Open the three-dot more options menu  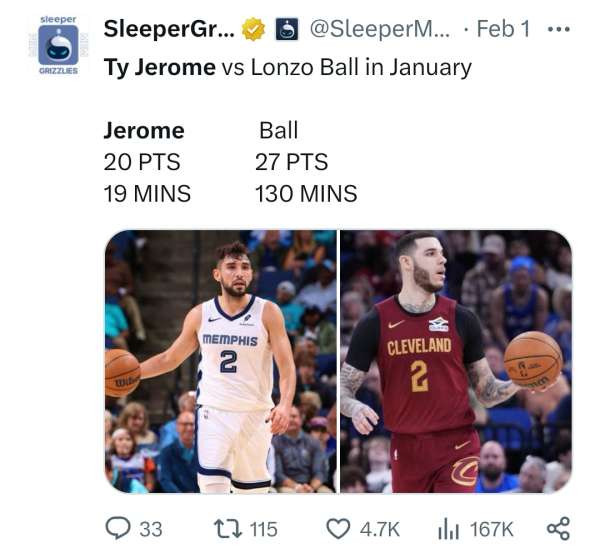[558, 29]
